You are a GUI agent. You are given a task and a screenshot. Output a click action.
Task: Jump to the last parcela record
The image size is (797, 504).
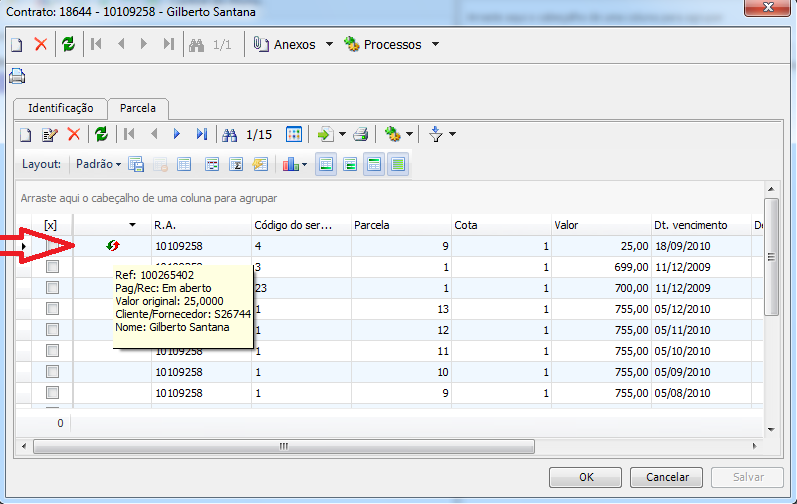click(202, 134)
